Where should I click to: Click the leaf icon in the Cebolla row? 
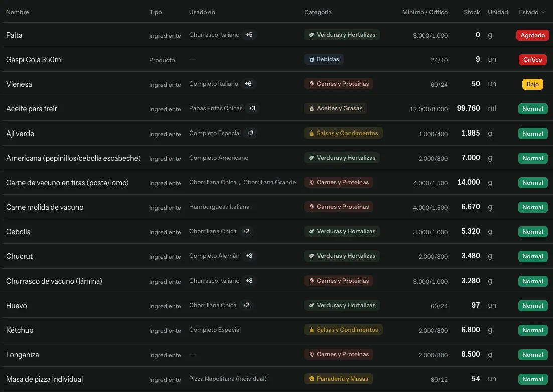pos(312,231)
